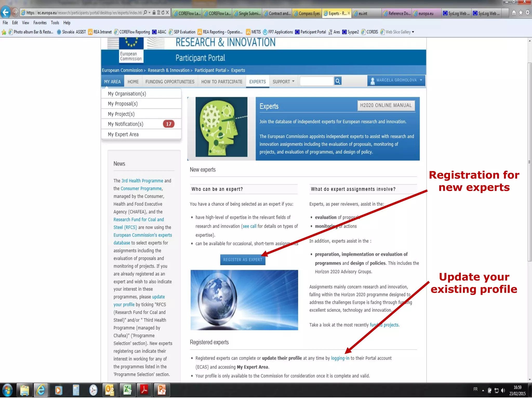
Task: Click the portal search magnifier icon
Action: (x=338, y=81)
